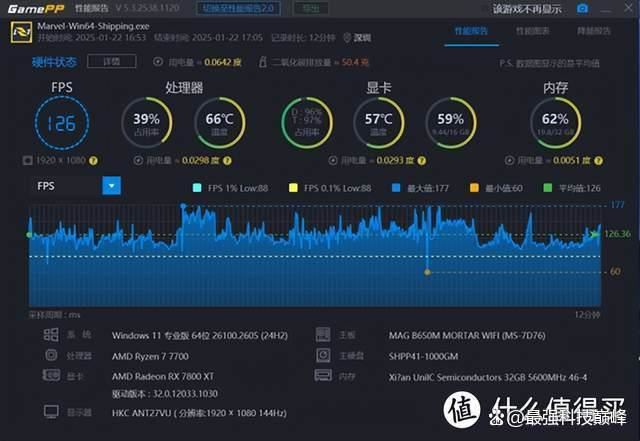The width and height of the screenshot is (640, 441).
Task: Click the CPU 66°C temperature gauge
Action: (219, 124)
